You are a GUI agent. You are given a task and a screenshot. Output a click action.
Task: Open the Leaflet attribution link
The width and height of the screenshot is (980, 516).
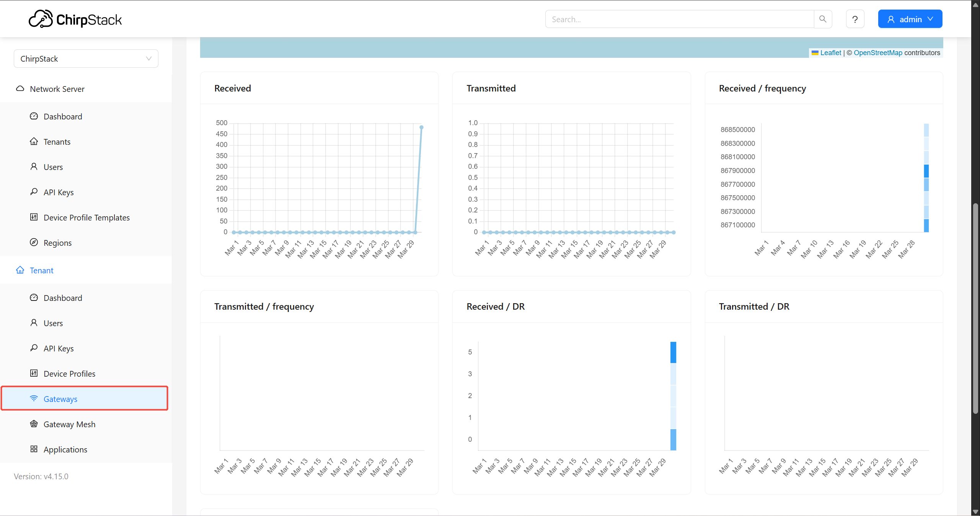[830, 53]
